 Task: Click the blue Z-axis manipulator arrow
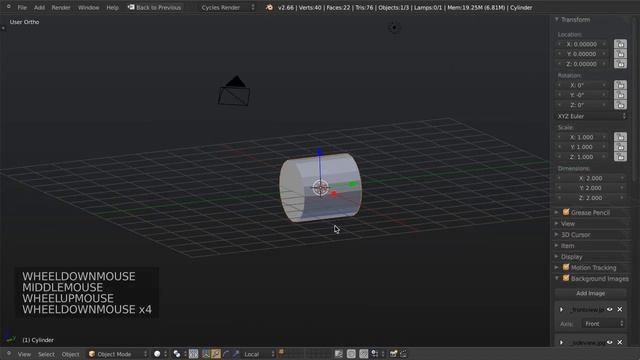click(319, 152)
